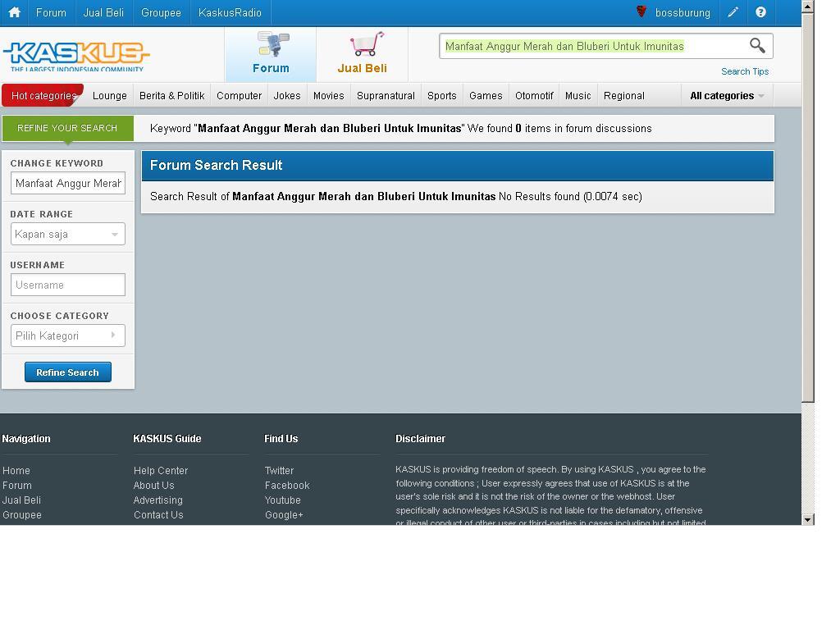Click the vertical scrollbar thumb
The image size is (840, 630).
808,207
